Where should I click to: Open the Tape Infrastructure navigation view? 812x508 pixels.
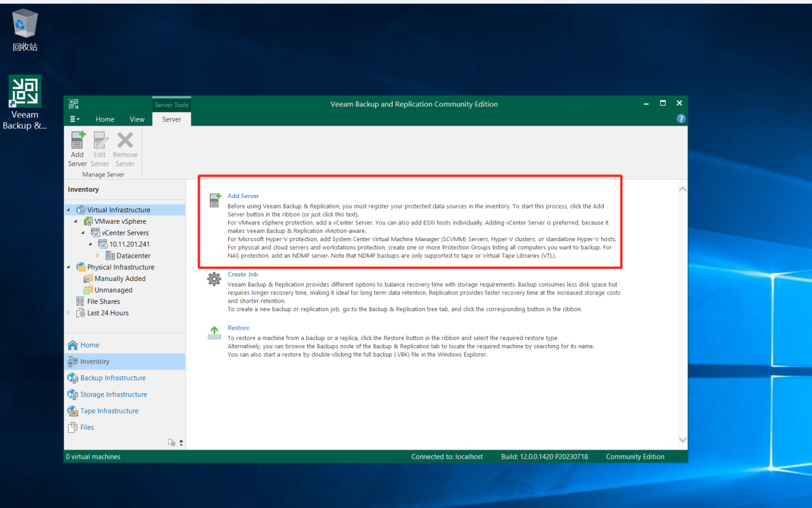pos(124,411)
